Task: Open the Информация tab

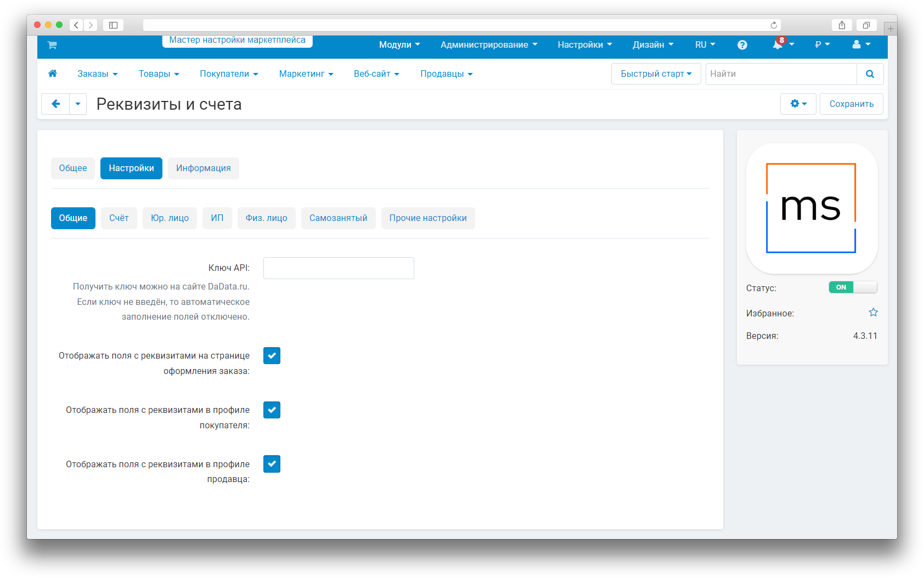Action: point(203,168)
